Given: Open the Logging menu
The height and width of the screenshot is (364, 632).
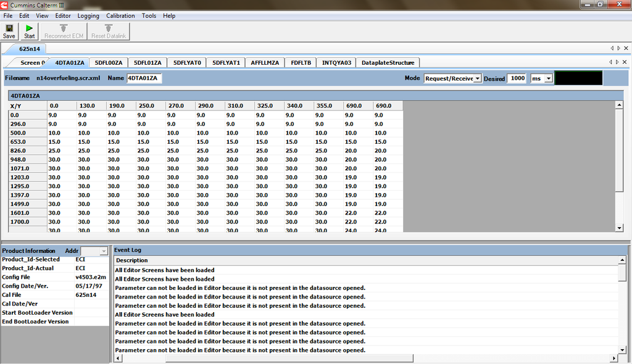Looking at the screenshot, I should point(88,15).
